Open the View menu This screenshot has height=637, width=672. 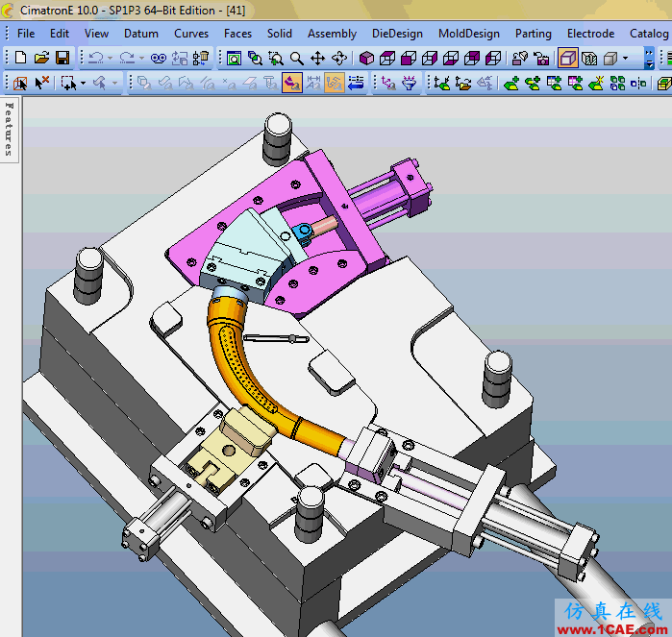(x=96, y=34)
